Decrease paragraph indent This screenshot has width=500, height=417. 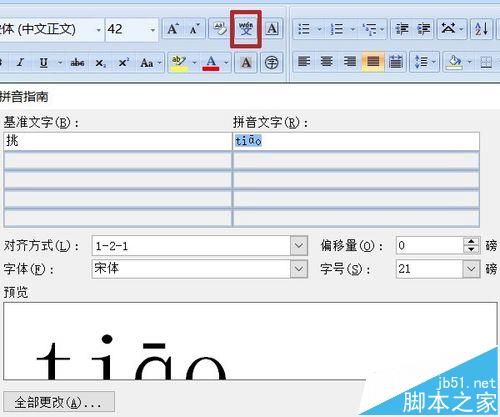pyautogui.click(x=402, y=29)
